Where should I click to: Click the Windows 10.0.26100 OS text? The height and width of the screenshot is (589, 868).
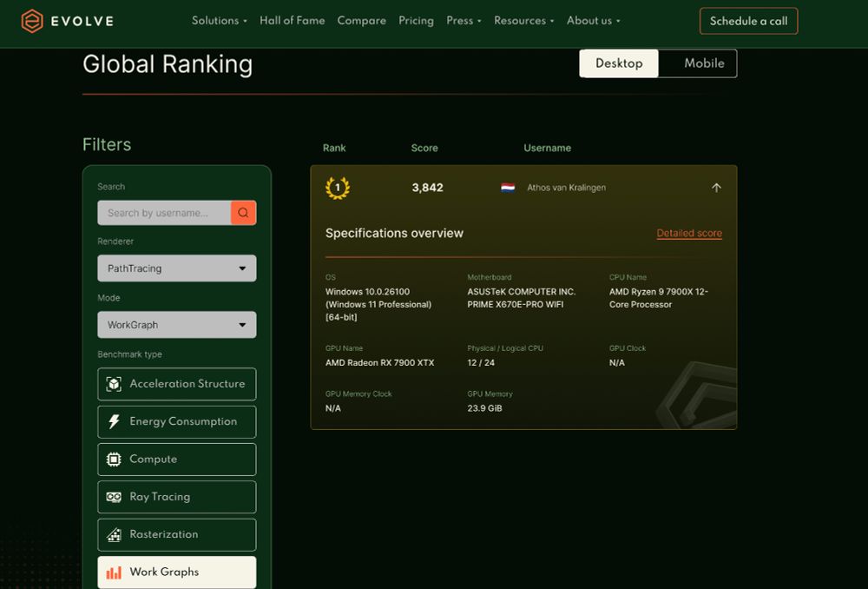pos(378,305)
